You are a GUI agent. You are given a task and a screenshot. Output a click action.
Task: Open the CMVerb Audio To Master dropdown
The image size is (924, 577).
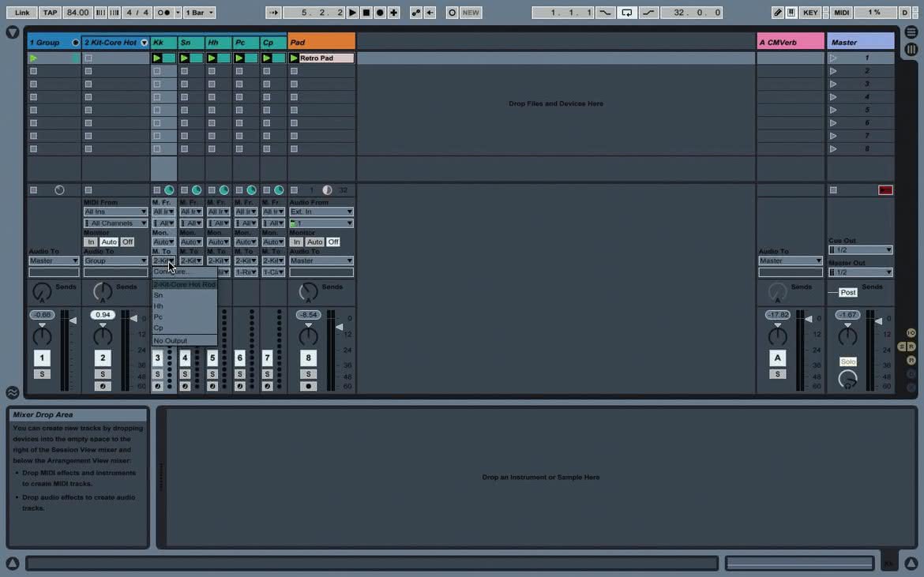pos(791,260)
